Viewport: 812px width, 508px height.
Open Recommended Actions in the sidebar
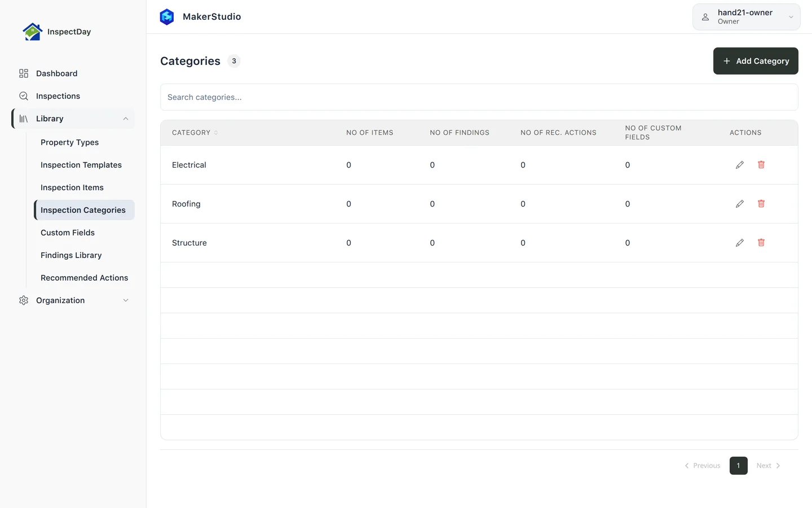click(85, 278)
